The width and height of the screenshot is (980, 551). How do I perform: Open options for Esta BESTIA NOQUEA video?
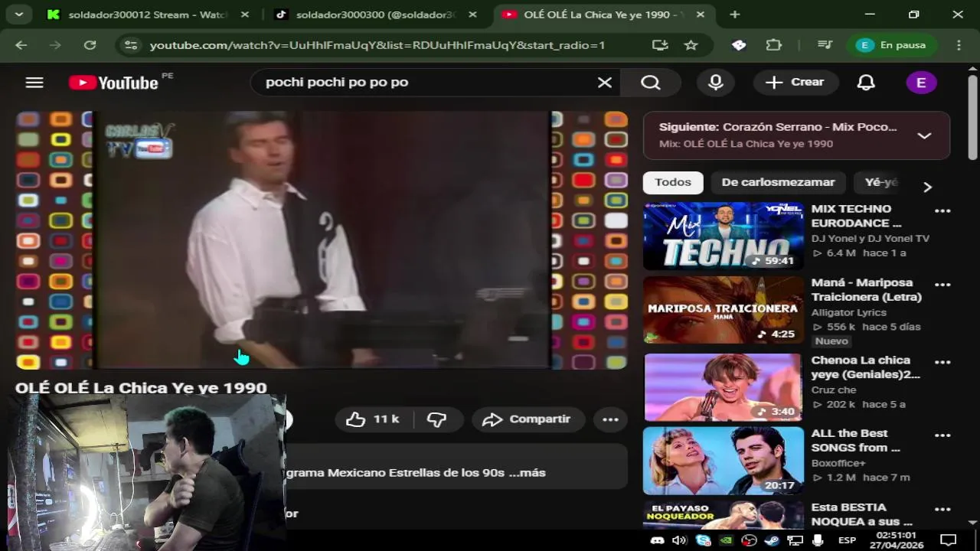(942, 510)
